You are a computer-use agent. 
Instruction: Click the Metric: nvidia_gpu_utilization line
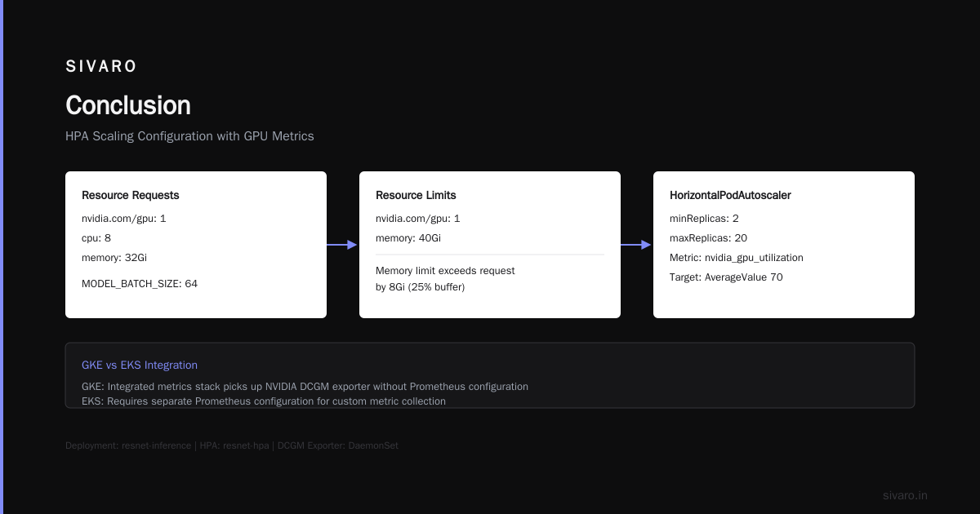(737, 258)
